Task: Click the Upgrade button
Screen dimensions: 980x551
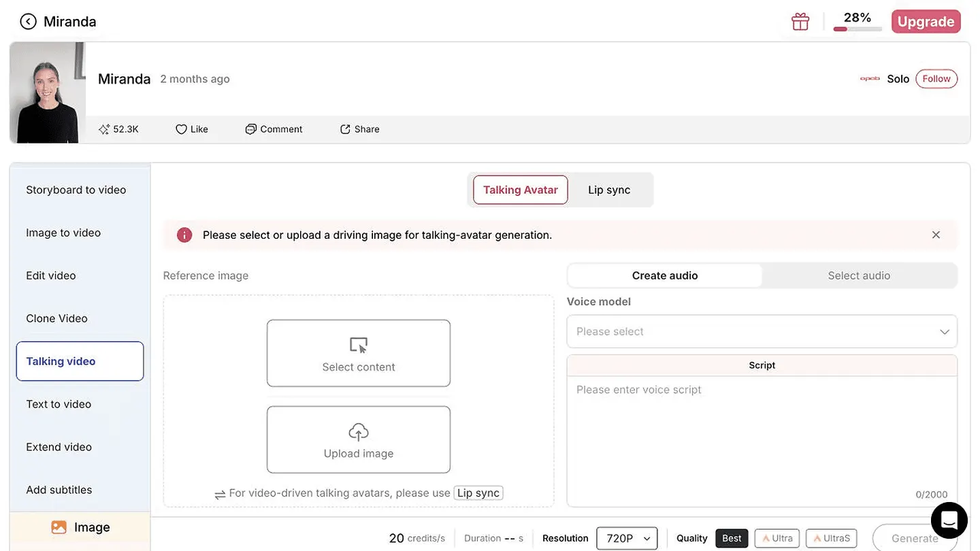Action: [926, 22]
